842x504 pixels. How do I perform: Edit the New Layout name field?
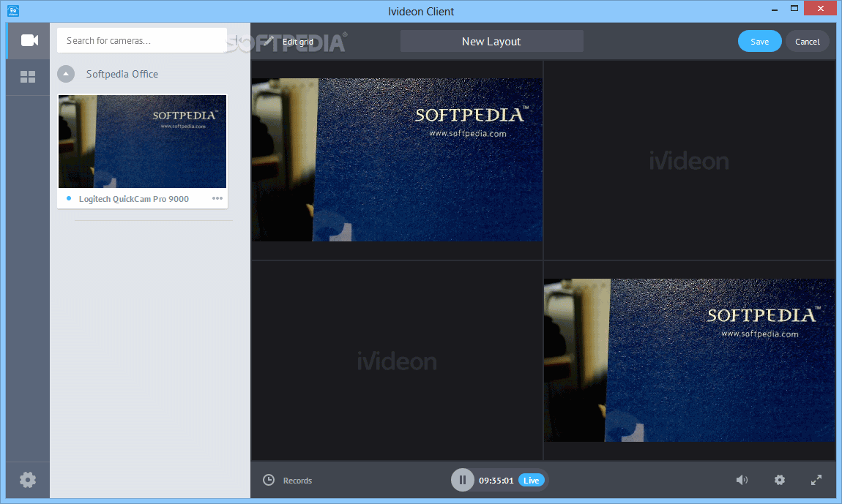[492, 41]
